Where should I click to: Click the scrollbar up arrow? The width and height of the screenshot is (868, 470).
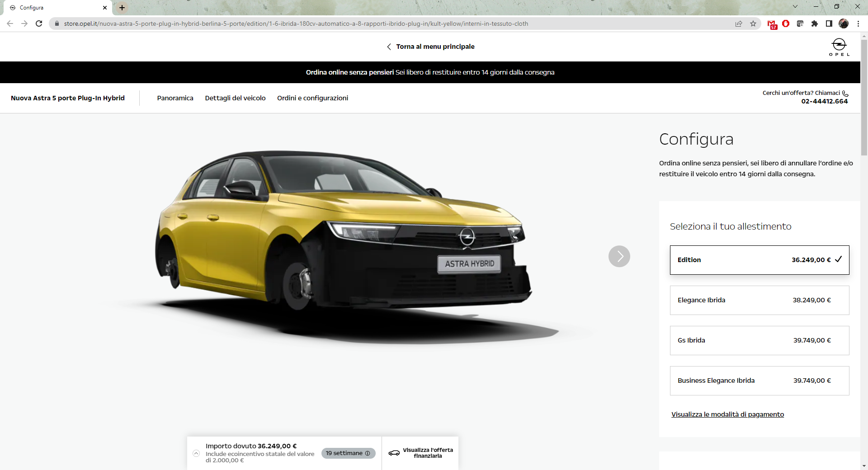click(x=864, y=35)
